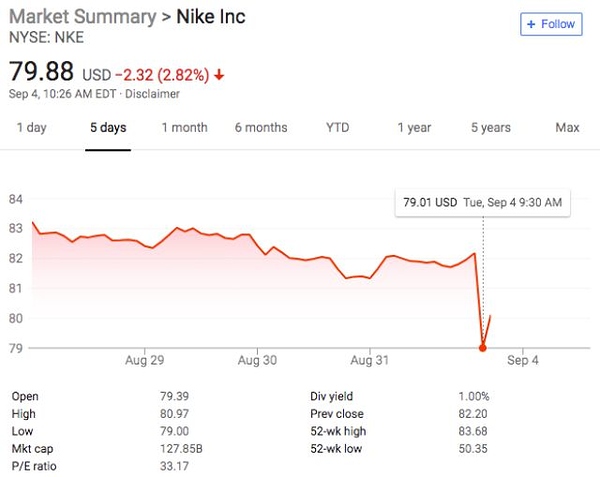
Task: Show the YTD chart range
Action: pos(338,127)
